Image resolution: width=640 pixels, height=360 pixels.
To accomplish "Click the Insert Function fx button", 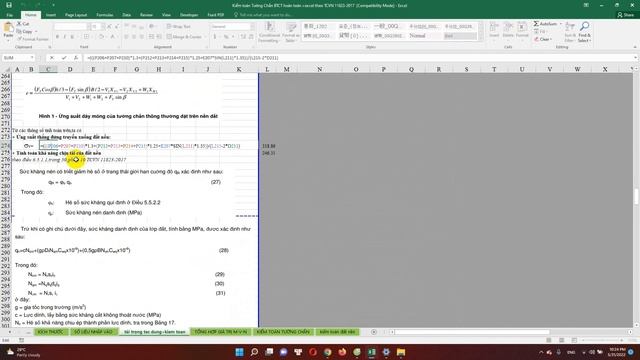I will coord(76,58).
